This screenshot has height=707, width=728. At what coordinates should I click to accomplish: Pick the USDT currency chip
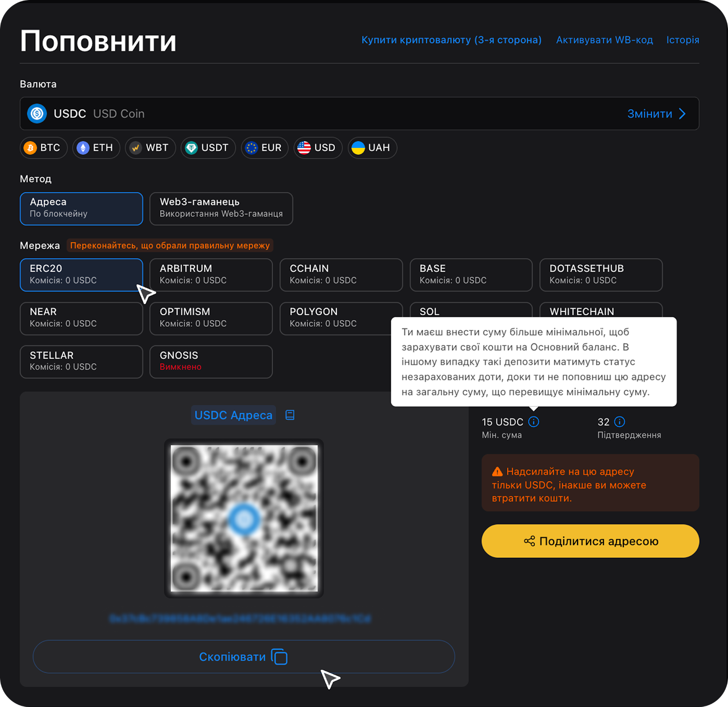tap(208, 148)
